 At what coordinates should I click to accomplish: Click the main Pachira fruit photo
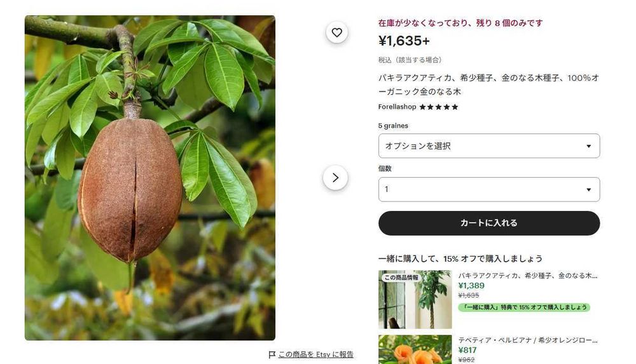150,177
